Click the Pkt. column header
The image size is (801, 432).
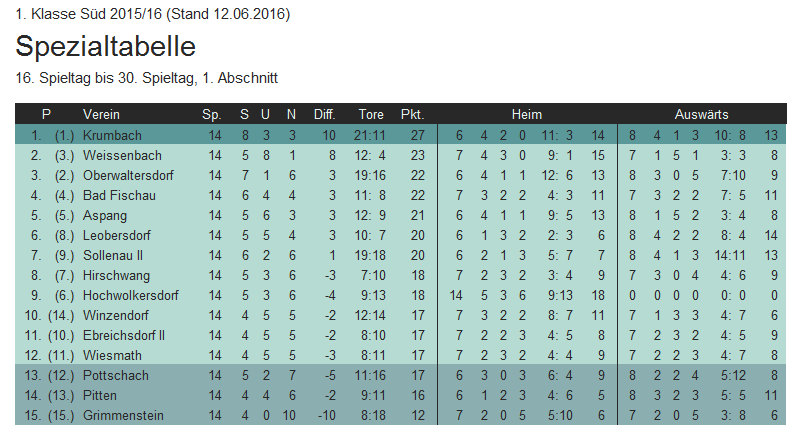click(412, 114)
